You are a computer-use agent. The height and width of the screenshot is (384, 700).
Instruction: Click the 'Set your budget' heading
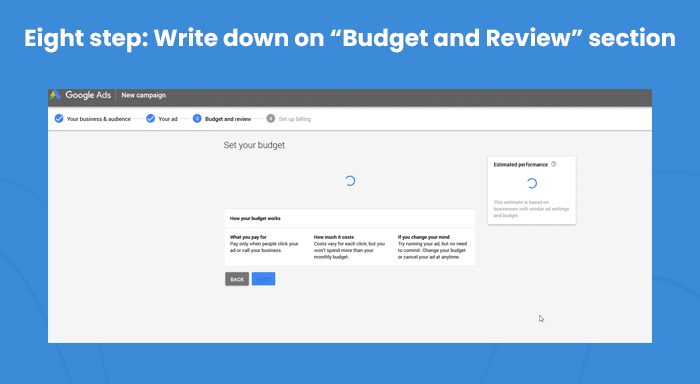254,145
